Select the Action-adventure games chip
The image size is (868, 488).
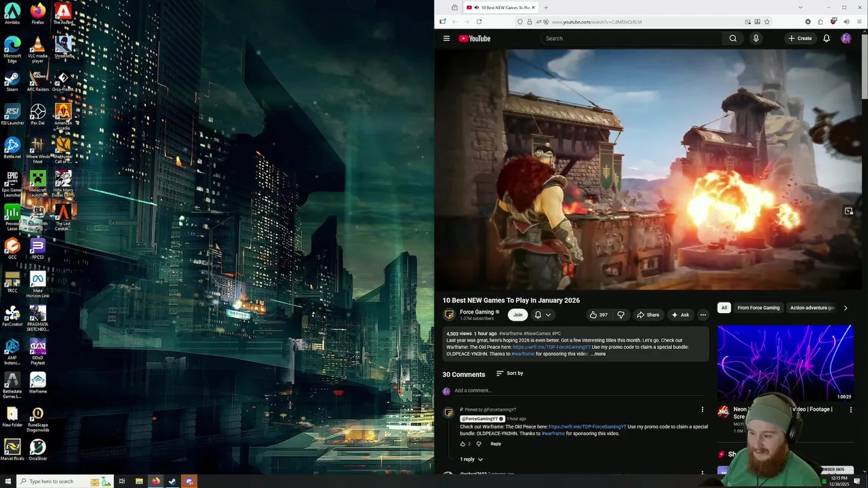[812, 308]
